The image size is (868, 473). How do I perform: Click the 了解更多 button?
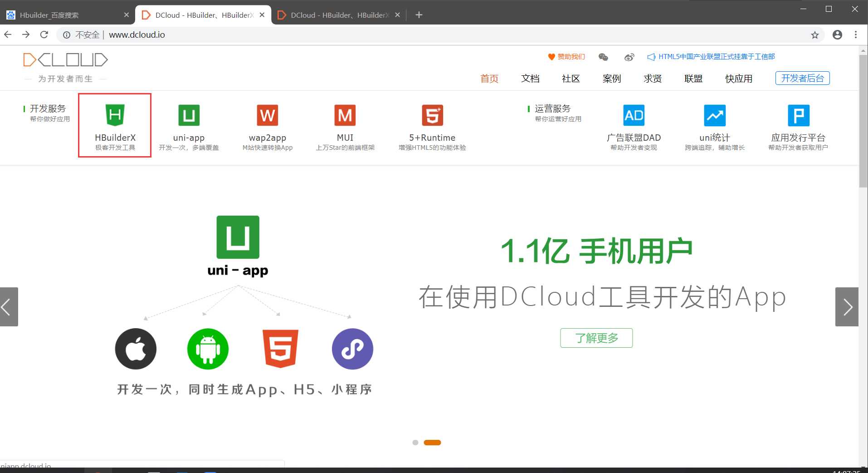click(596, 338)
